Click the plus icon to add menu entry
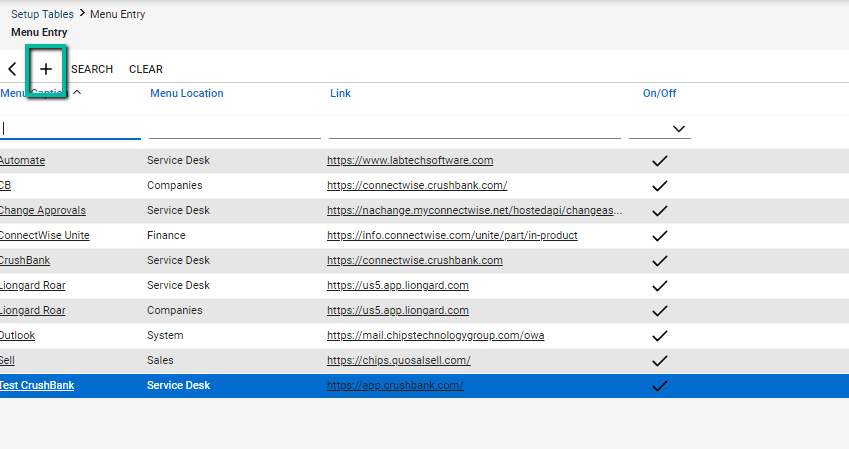 pos(46,69)
